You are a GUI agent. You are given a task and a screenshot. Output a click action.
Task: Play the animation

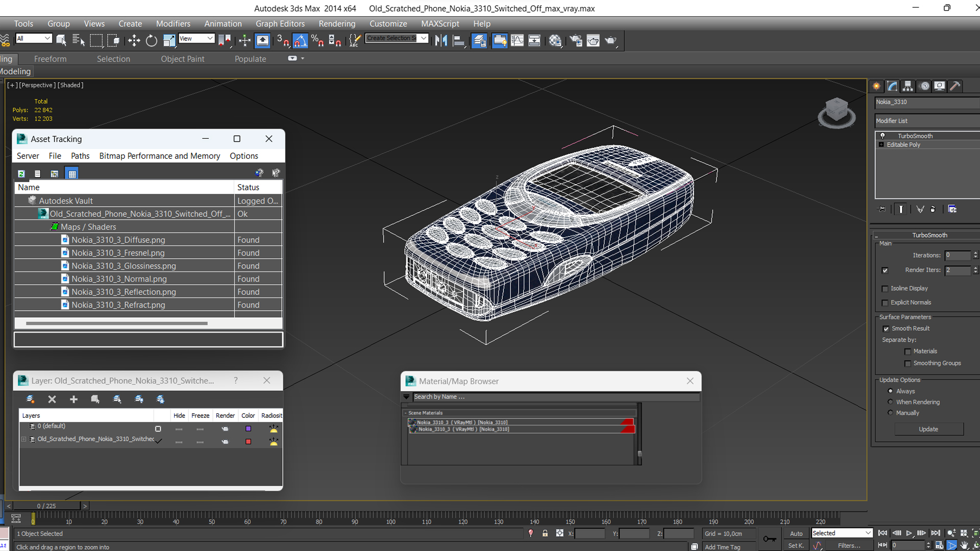click(909, 533)
